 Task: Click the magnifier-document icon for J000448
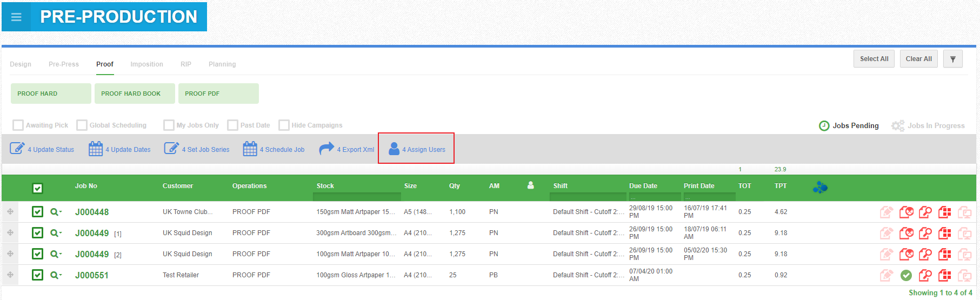point(925,212)
